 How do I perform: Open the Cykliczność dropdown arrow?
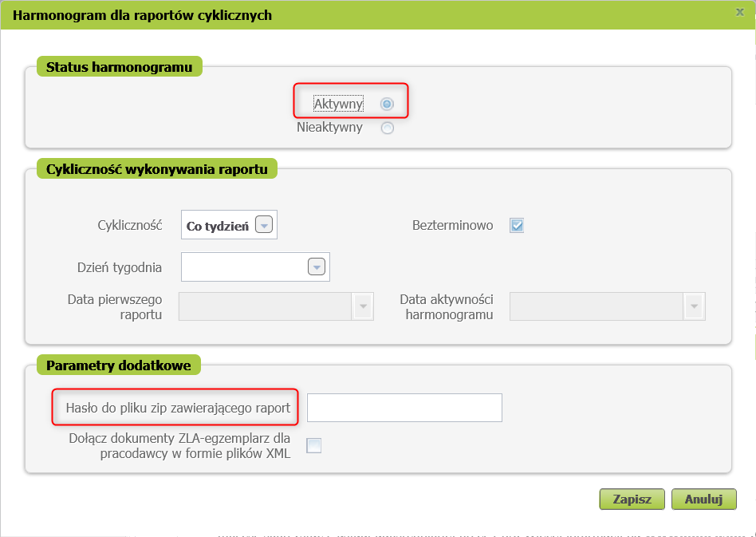coord(264,225)
